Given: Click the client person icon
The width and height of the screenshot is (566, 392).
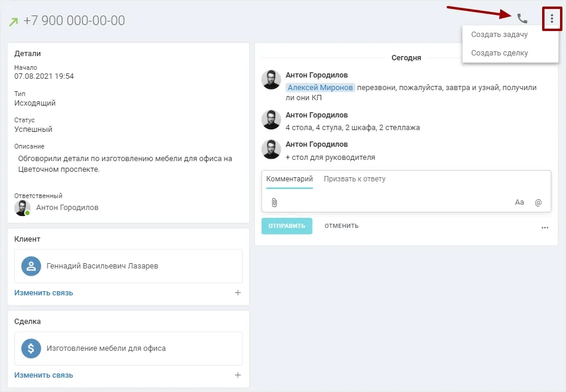Looking at the screenshot, I should coord(31,266).
